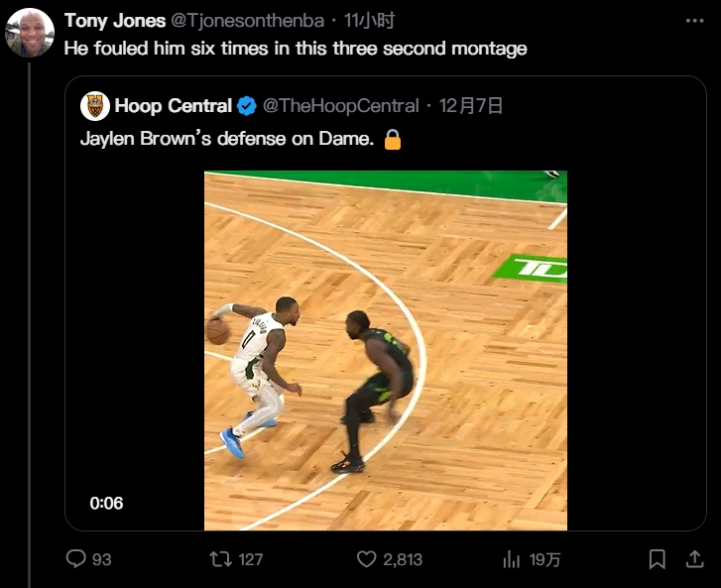Click the share upload icon
This screenshot has width=721, height=588.
[694, 559]
